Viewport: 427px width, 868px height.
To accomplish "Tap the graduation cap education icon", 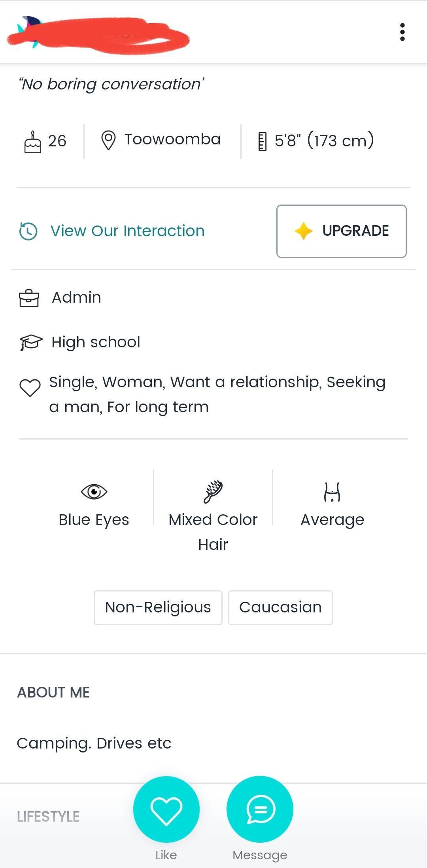I will tap(31, 342).
